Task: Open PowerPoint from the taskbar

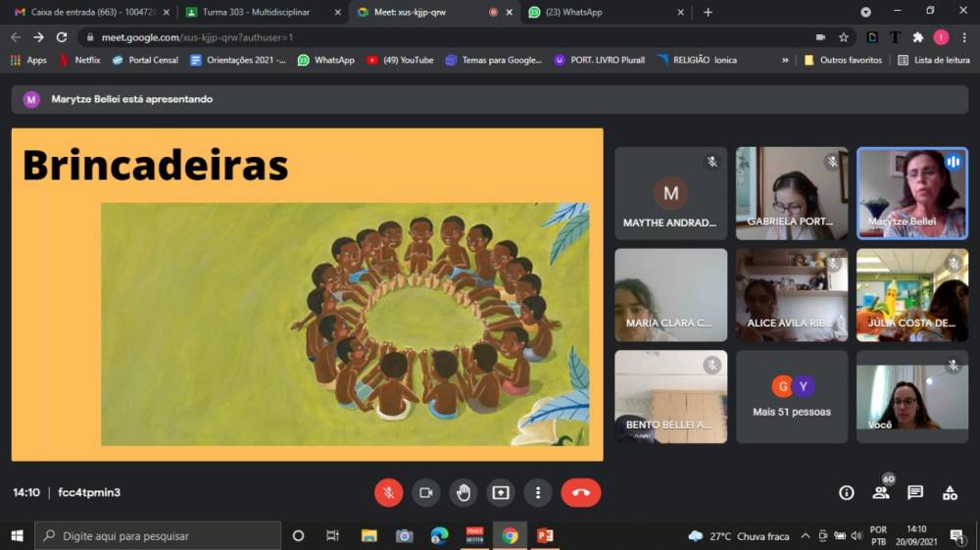Action: pos(545,535)
